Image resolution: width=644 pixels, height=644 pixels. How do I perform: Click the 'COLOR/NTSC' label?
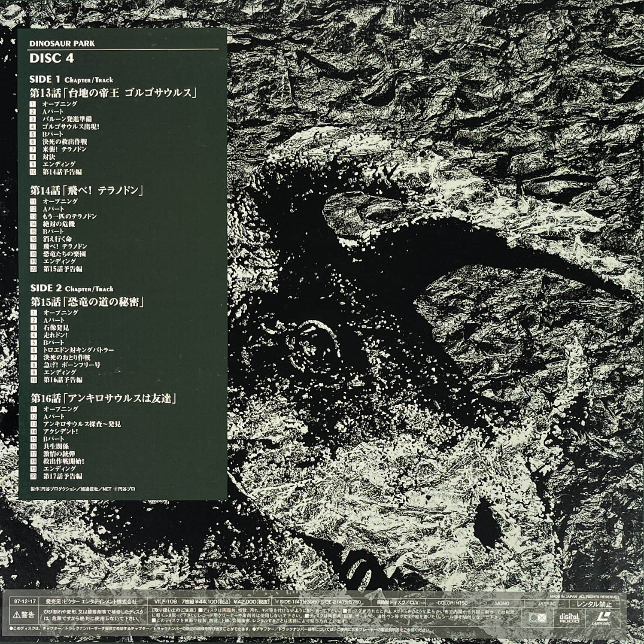point(453,603)
